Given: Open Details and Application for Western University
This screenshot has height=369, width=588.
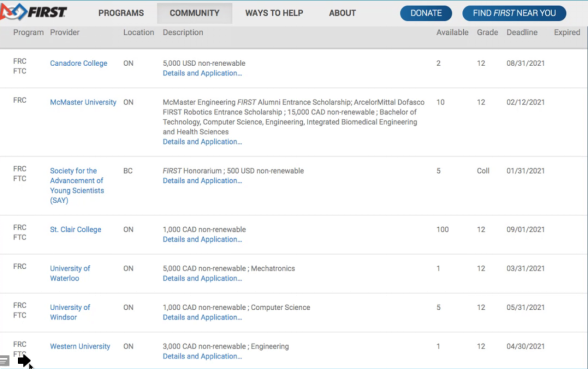Looking at the screenshot, I should 202,356.
